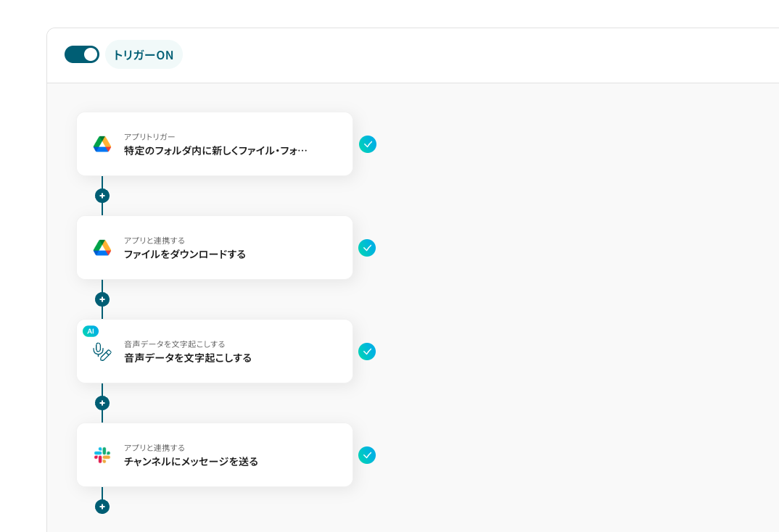The image size is (779, 532).
Task: Click the checkmark beside the Google Drive trigger step
Action: coord(368,144)
